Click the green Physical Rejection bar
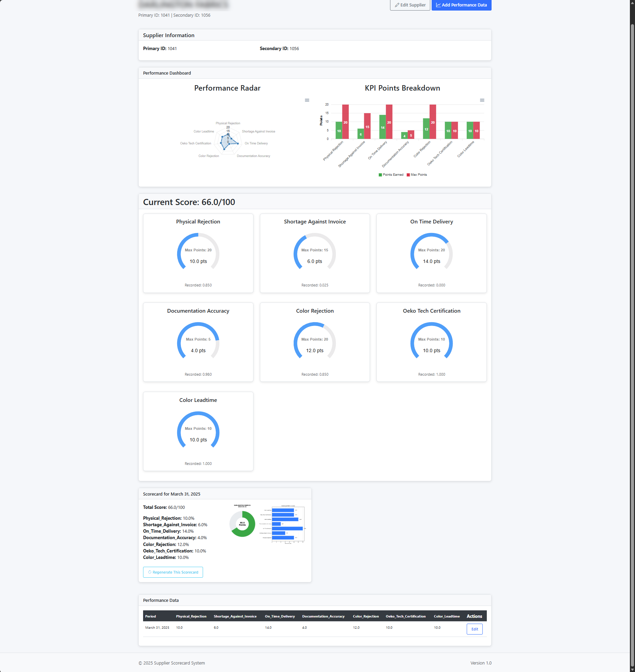635x672 pixels. click(339, 130)
